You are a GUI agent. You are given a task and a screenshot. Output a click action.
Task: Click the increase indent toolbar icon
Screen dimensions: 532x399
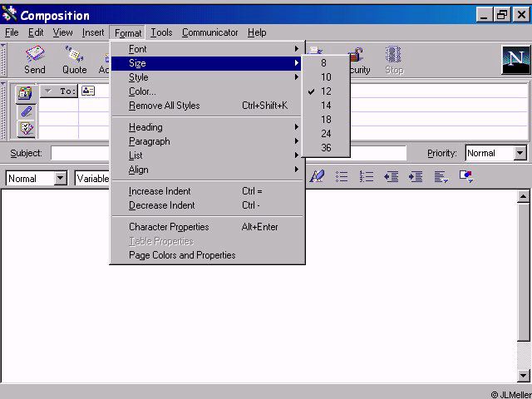click(416, 176)
